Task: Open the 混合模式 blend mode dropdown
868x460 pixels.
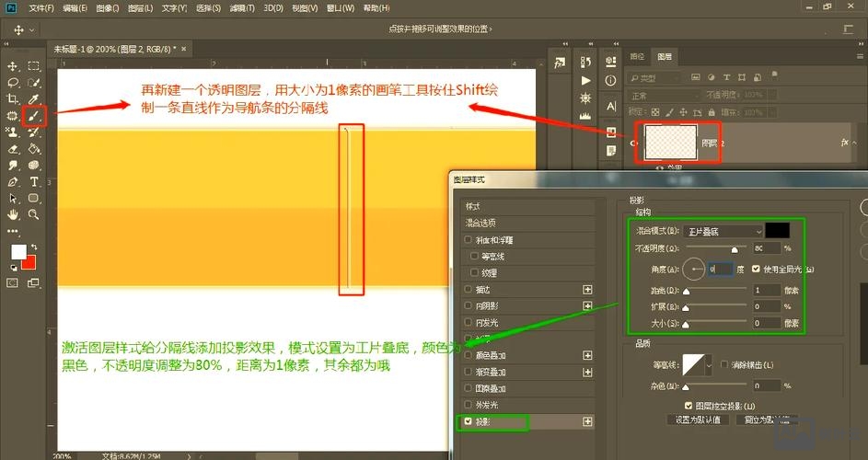Action: click(x=723, y=232)
